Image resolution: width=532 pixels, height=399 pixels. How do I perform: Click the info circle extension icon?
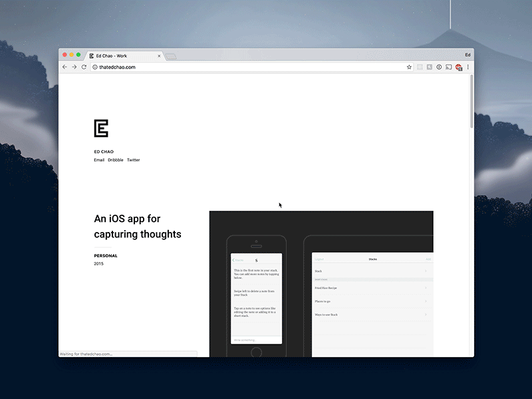pos(439,66)
